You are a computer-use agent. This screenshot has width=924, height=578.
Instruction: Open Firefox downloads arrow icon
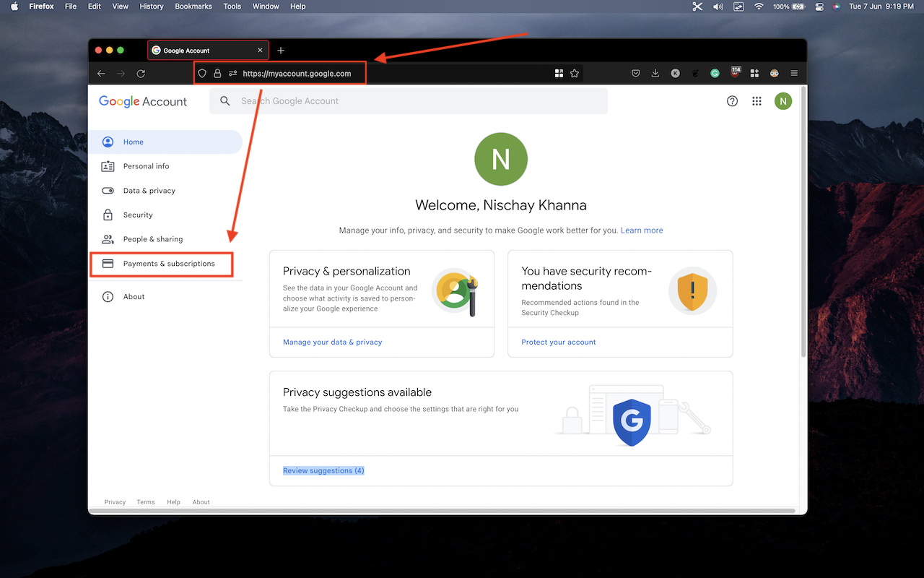point(655,73)
